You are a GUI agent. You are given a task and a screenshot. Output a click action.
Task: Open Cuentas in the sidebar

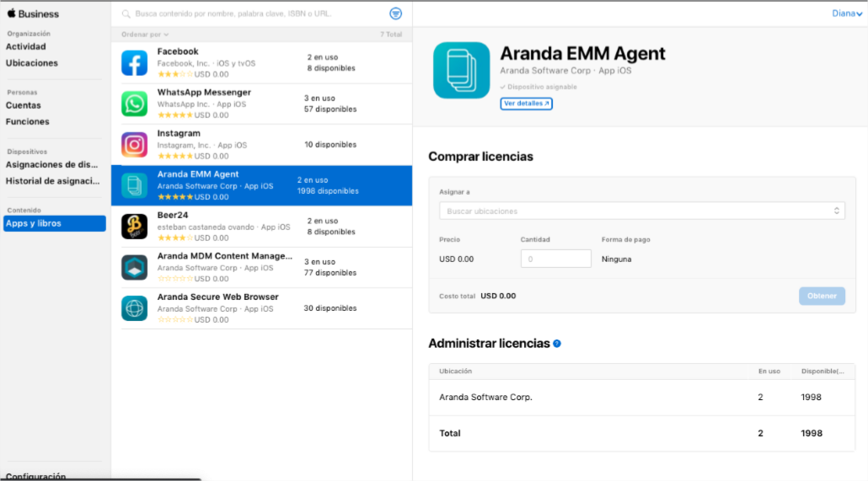(x=24, y=105)
